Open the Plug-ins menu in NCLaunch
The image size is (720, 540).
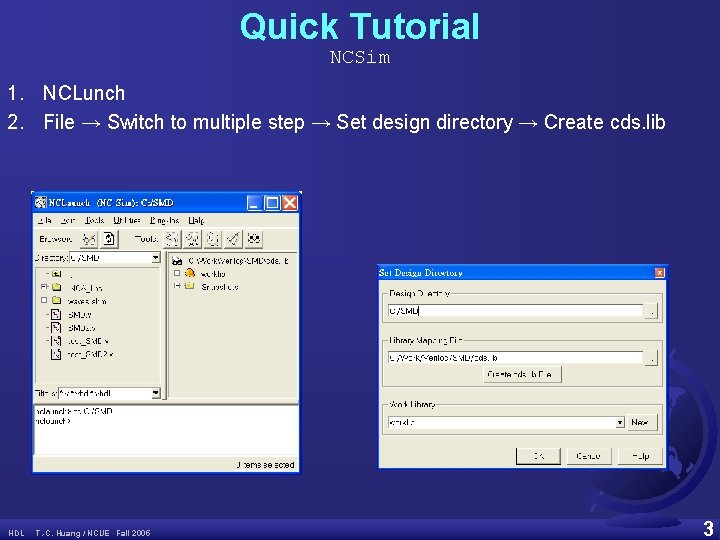pos(164,220)
